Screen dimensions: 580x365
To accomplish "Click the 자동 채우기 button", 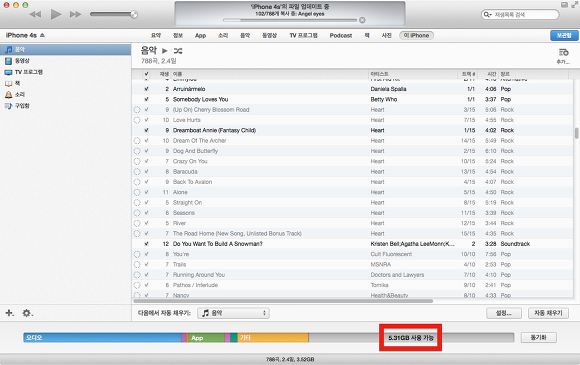I will pyautogui.click(x=548, y=313).
